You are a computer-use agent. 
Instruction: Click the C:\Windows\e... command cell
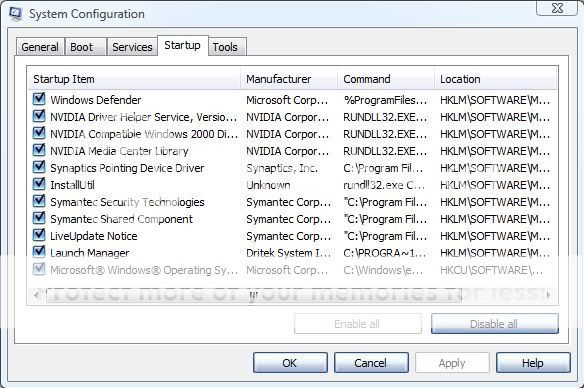coord(383,270)
